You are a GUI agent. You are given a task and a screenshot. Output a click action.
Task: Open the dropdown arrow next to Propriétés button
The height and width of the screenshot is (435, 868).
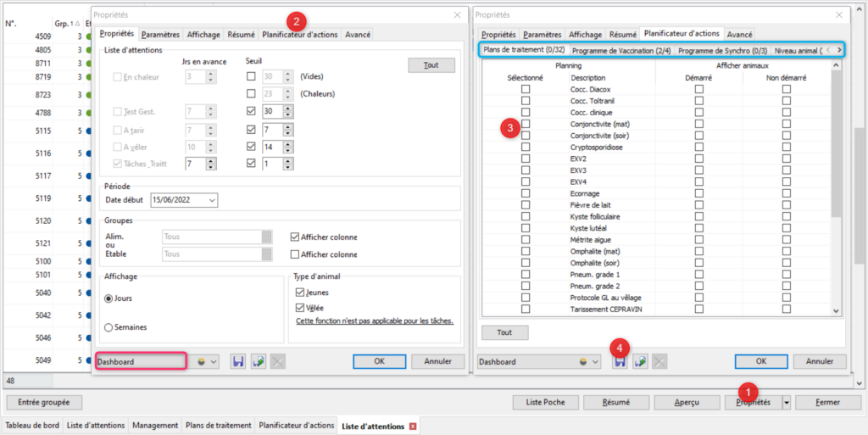787,402
